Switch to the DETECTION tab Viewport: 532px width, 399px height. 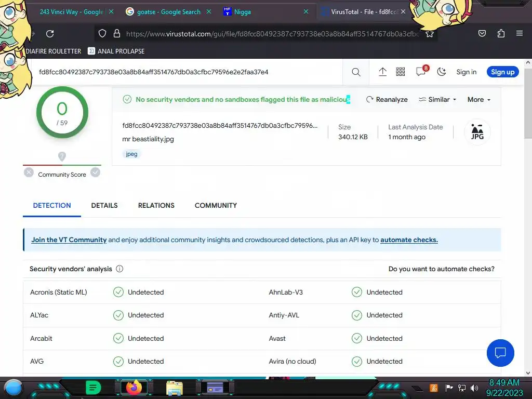pos(52,205)
